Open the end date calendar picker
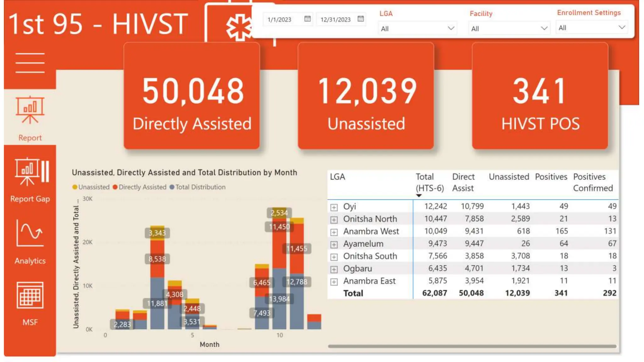Image resolution: width=644 pixels, height=362 pixels. coord(361,19)
